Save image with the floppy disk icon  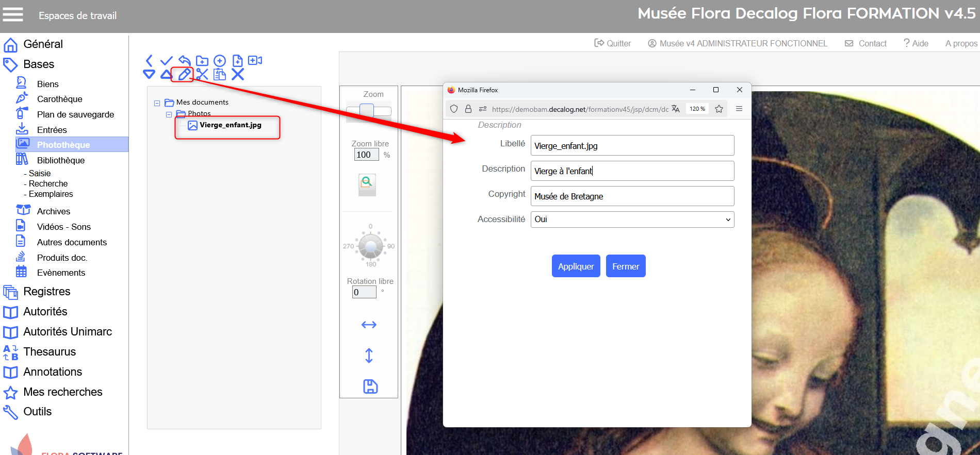[370, 386]
